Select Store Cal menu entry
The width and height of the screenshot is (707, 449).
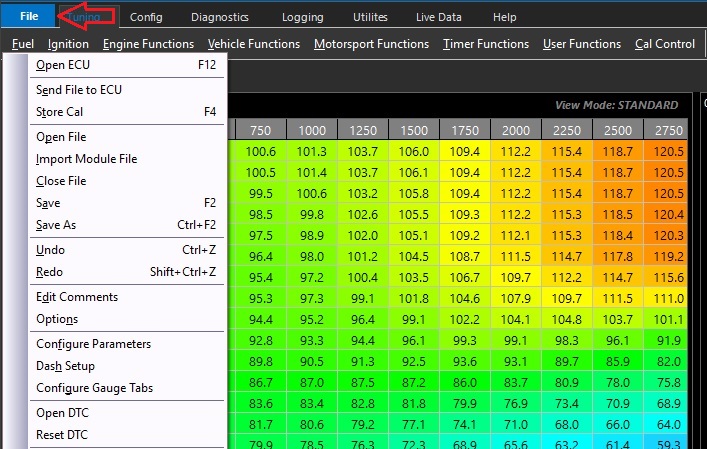(60, 112)
